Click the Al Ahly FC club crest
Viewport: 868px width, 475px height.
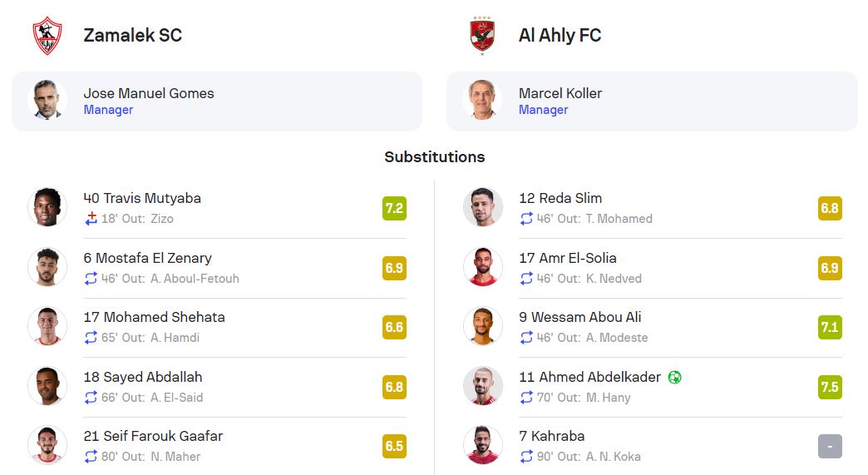(482, 36)
